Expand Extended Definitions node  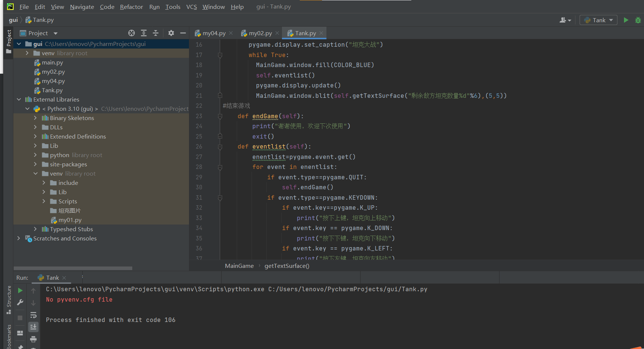[x=35, y=136]
